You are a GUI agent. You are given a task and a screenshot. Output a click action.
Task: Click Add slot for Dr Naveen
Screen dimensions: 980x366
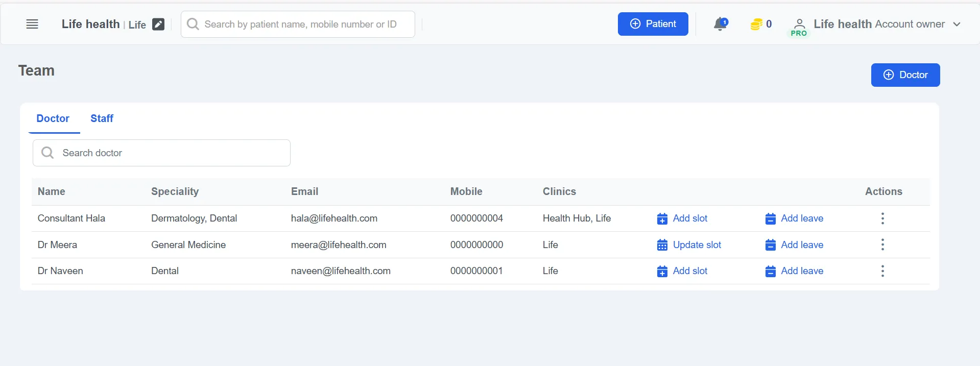682,271
